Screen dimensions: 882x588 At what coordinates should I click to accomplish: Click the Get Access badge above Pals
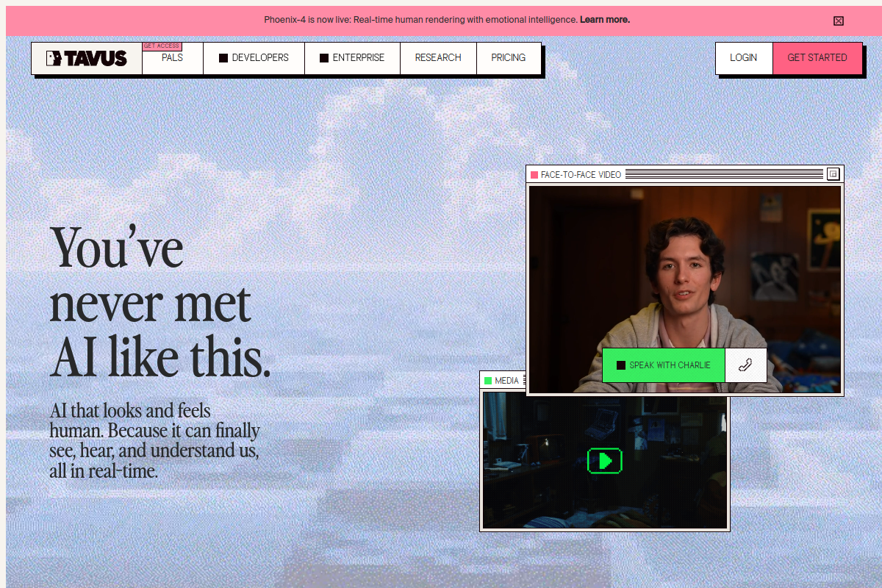click(162, 46)
